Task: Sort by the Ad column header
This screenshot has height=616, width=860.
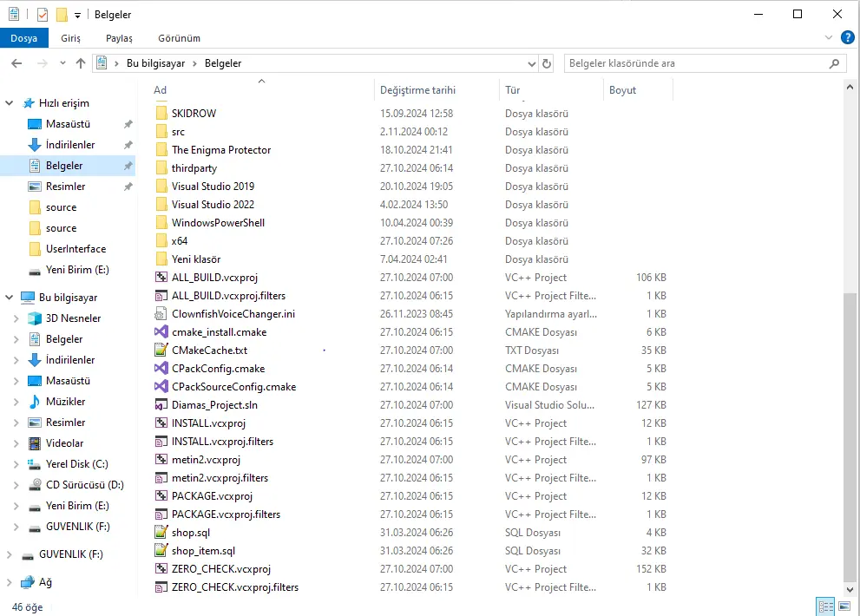Action: coord(261,90)
